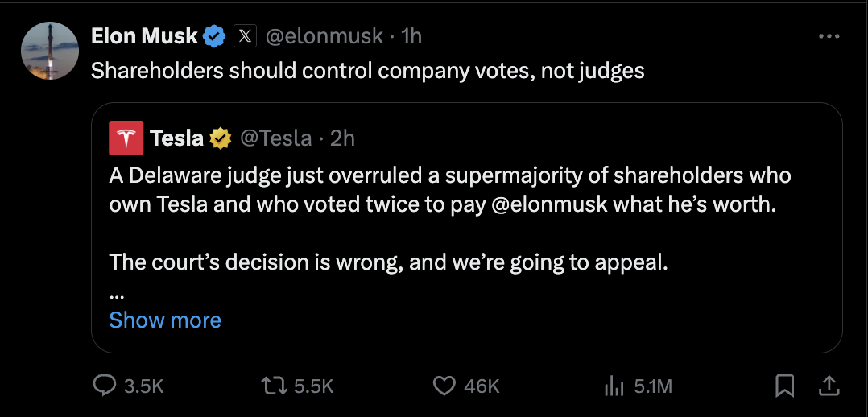Open Tesla's red logo avatar
868x417 pixels.
pyautogui.click(x=126, y=138)
